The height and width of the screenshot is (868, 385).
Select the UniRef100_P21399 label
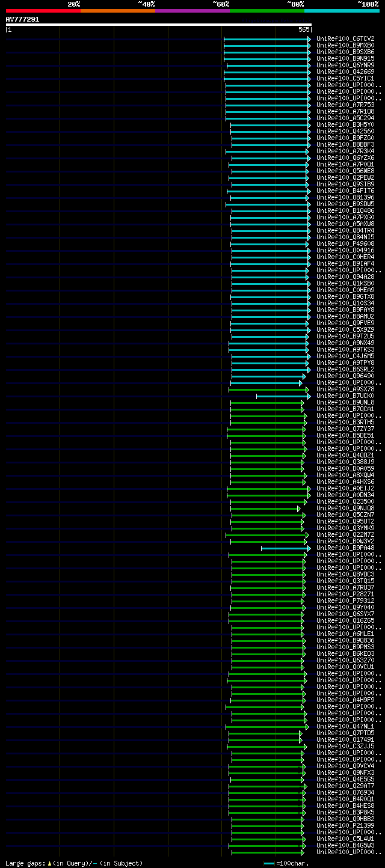[345, 825]
